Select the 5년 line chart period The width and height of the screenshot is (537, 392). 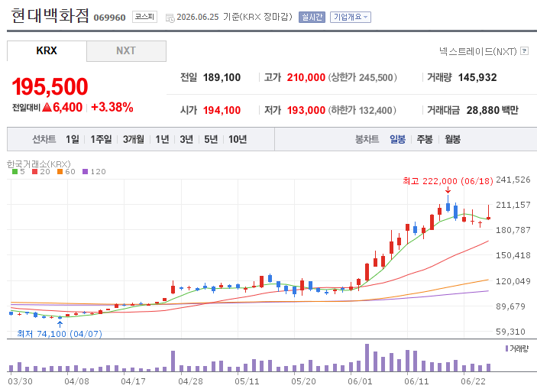(x=211, y=139)
